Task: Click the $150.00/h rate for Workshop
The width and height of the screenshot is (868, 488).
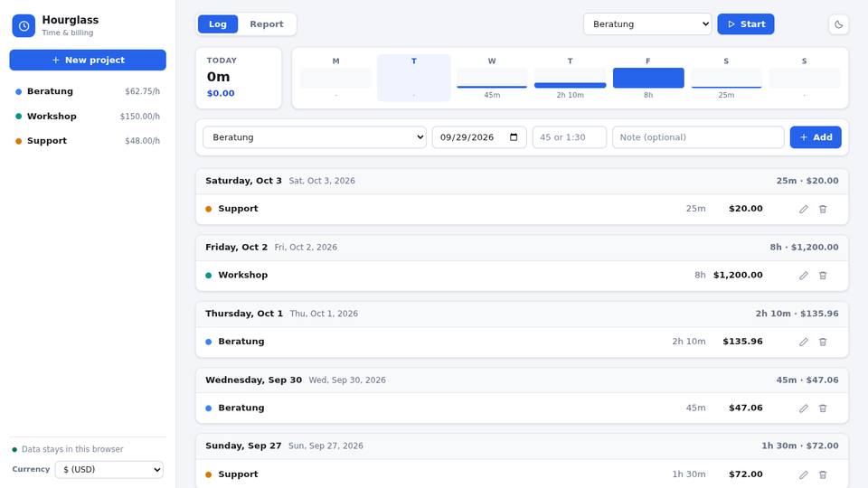Action: pyautogui.click(x=140, y=117)
